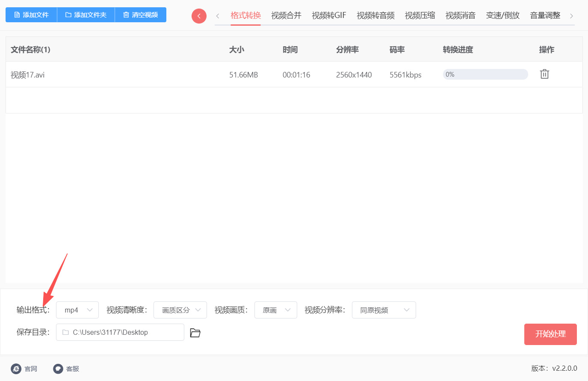The height and width of the screenshot is (381, 588).
Task: Switch to the 视频压缩 tab
Action: coord(420,15)
